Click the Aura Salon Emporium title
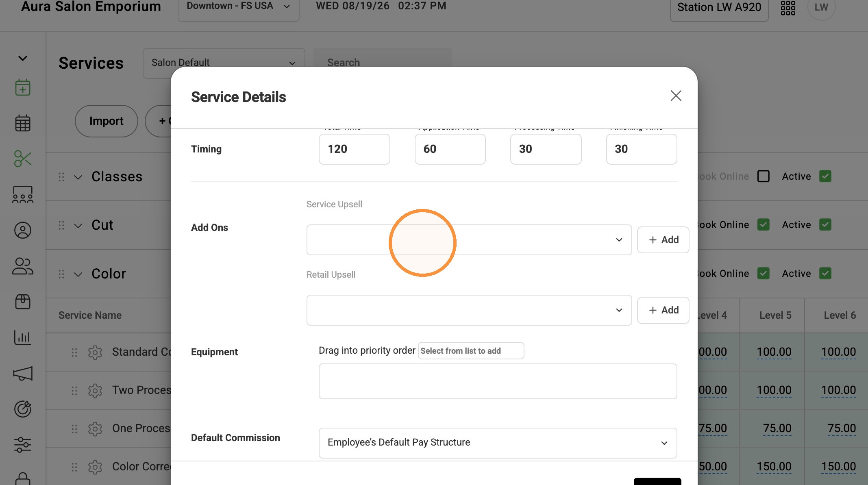The width and height of the screenshot is (868, 485). click(x=91, y=7)
